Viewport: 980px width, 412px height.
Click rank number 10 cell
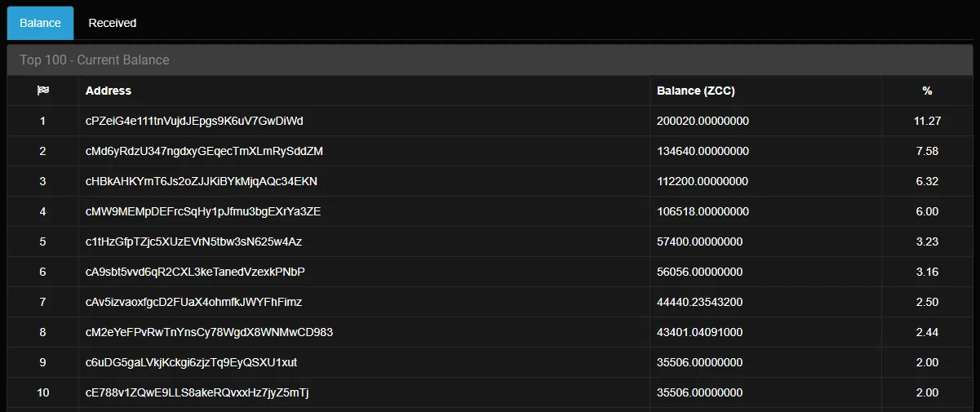coord(43,392)
